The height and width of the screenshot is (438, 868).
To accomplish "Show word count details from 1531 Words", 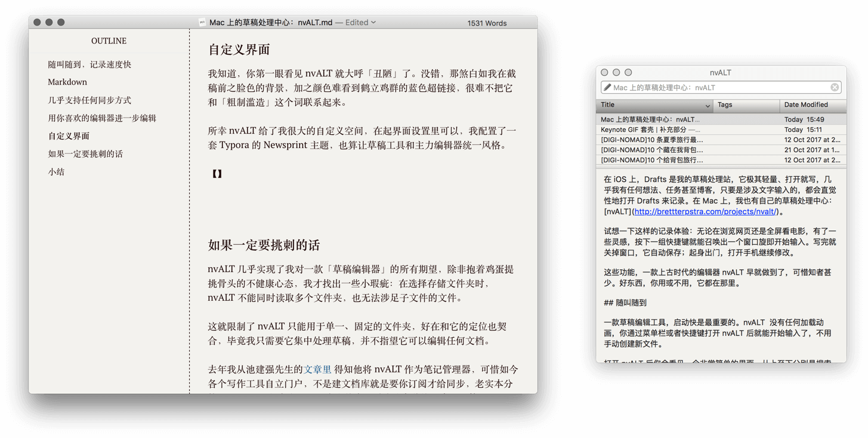I will (487, 23).
